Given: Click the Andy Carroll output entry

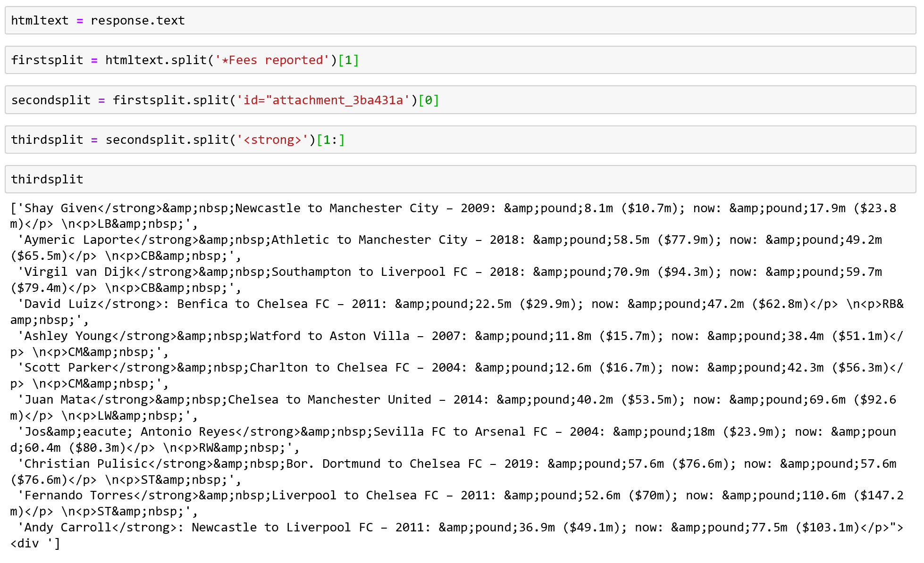Looking at the screenshot, I should [67, 528].
